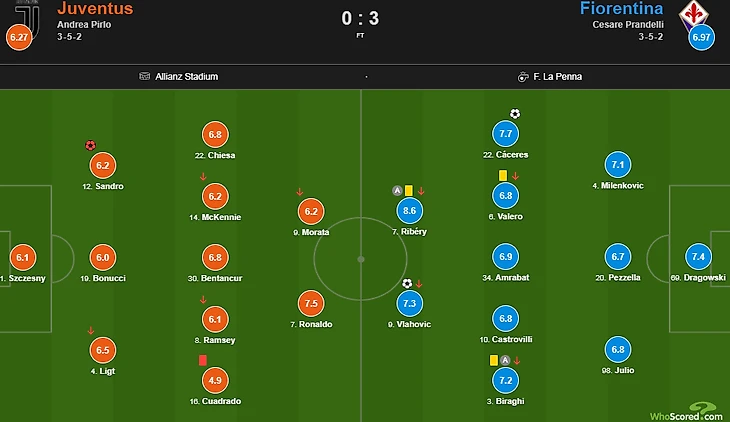This screenshot has height=422, width=730.
Task: Click the Juventus 6.27 team rating badge
Action: click(x=19, y=38)
